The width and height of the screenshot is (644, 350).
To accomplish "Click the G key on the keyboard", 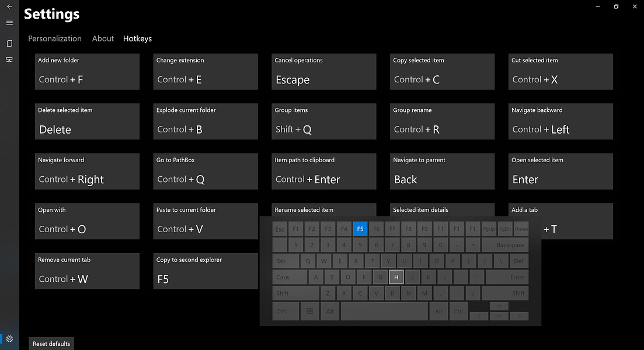I will tap(380, 277).
